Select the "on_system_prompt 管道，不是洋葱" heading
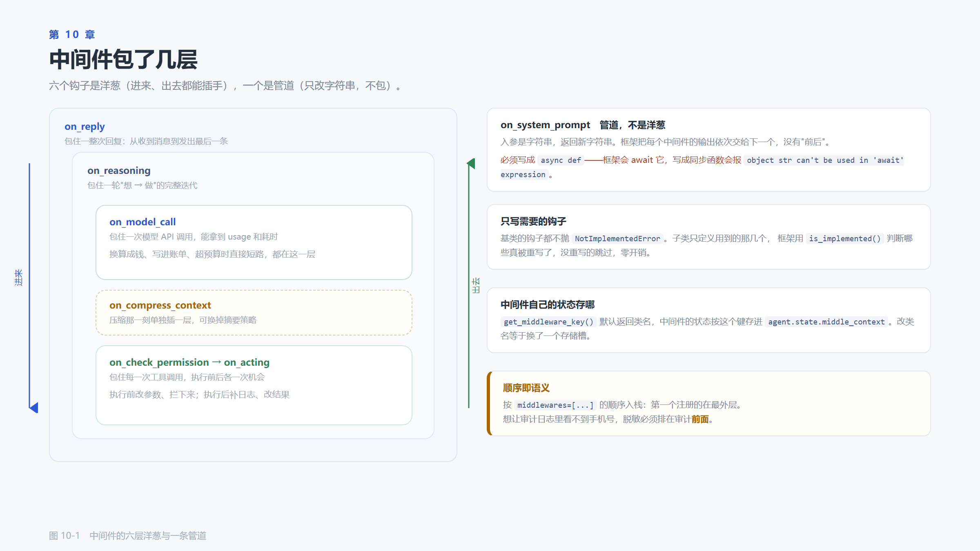Screen dimensions: 980x551 (x=583, y=125)
